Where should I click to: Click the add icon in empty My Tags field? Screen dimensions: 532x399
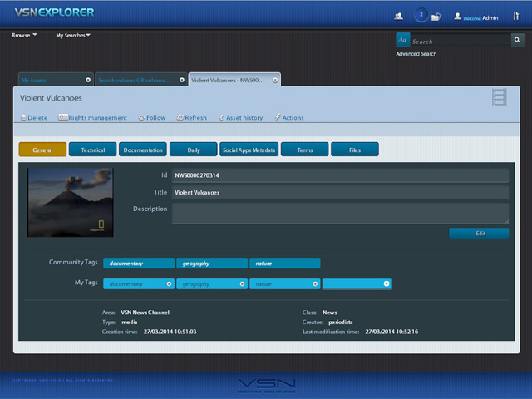coord(386,283)
